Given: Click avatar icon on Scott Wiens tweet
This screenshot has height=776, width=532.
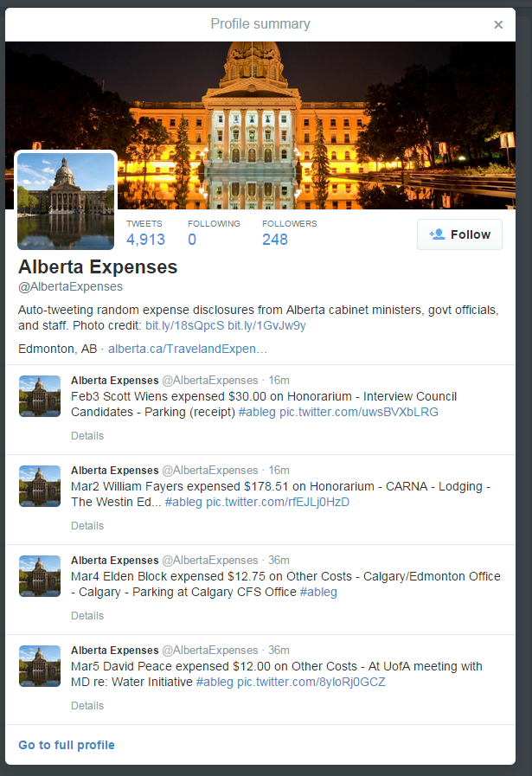Looking at the screenshot, I should [x=40, y=396].
